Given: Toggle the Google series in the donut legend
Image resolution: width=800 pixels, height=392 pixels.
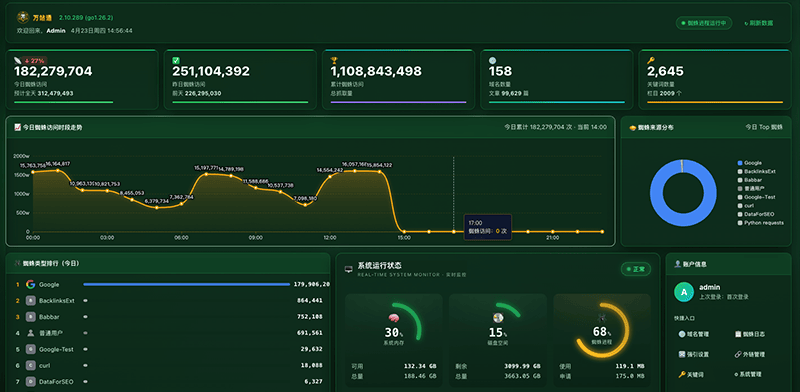Looking at the screenshot, I should tap(749, 163).
